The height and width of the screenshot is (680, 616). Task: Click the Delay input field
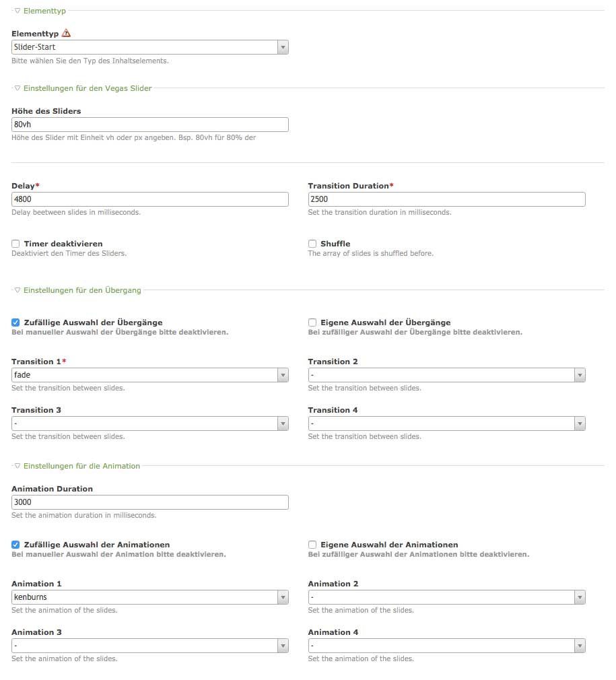point(150,199)
